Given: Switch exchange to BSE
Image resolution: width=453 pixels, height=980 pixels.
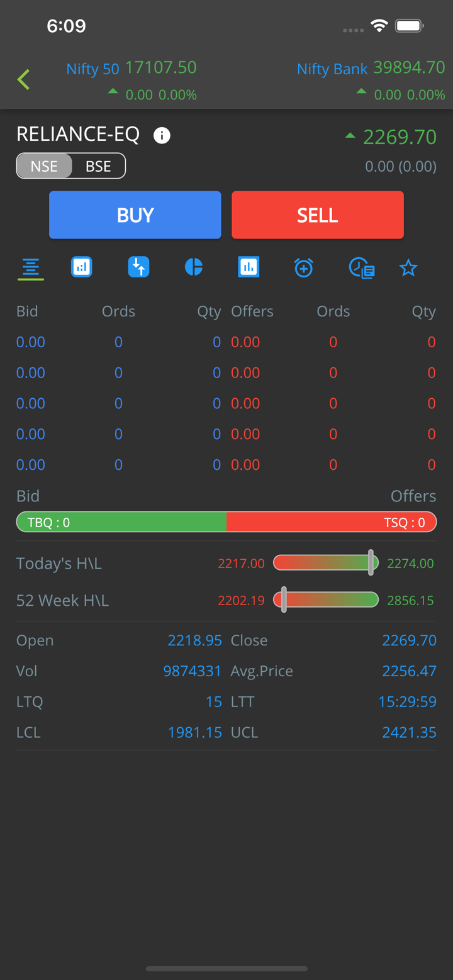Looking at the screenshot, I should click(x=98, y=167).
